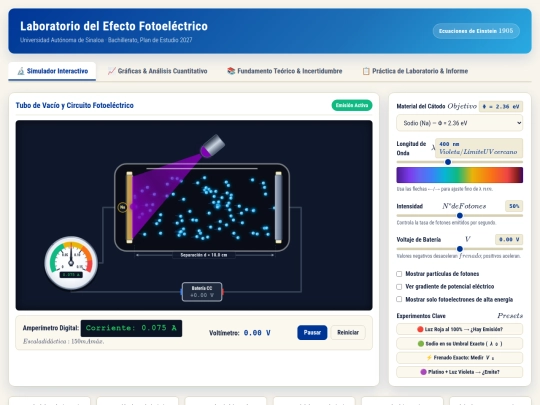Run Sodio en su Umbral Exacto preset
Viewport: 540px width, 405px height.
click(459, 343)
